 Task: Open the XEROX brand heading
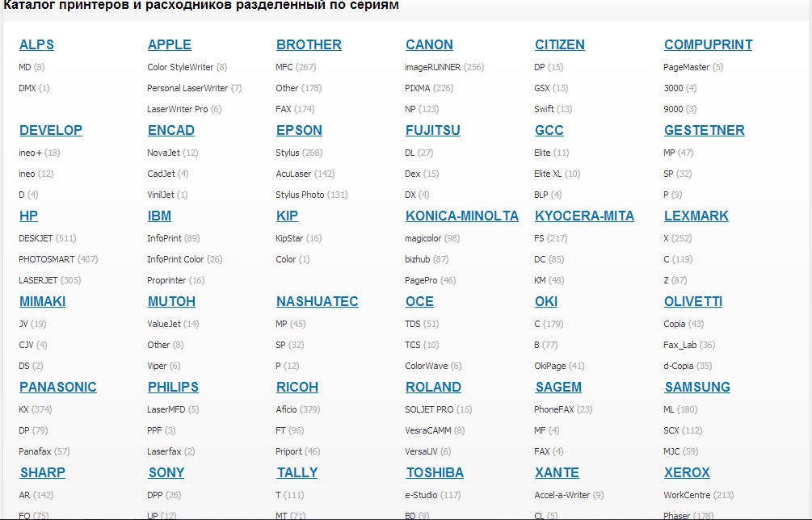coord(688,472)
